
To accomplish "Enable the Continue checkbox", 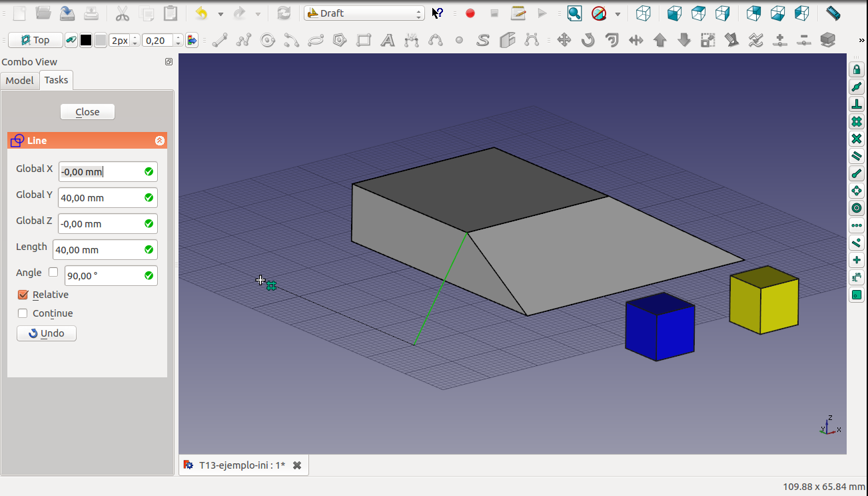I will [x=23, y=313].
